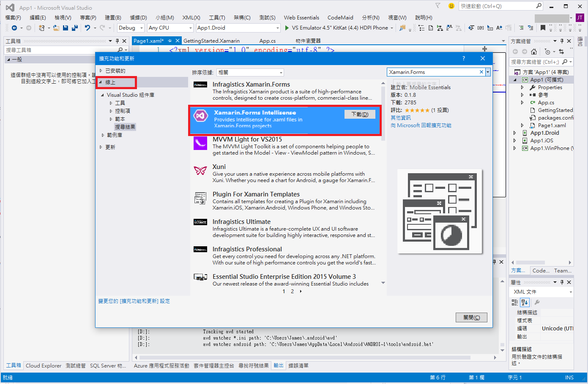Switch to the App.cs editor tab

tap(268, 41)
